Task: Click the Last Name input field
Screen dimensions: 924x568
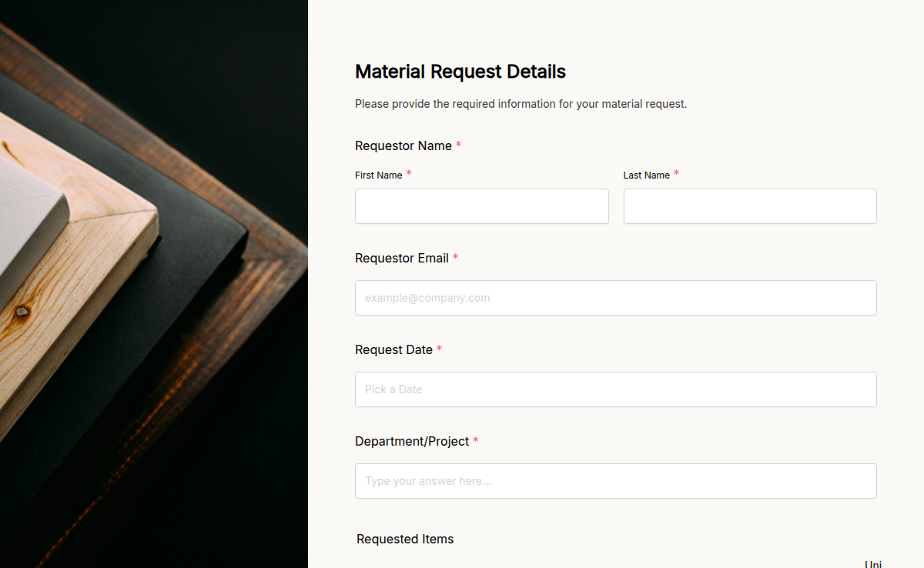Action: click(x=749, y=206)
